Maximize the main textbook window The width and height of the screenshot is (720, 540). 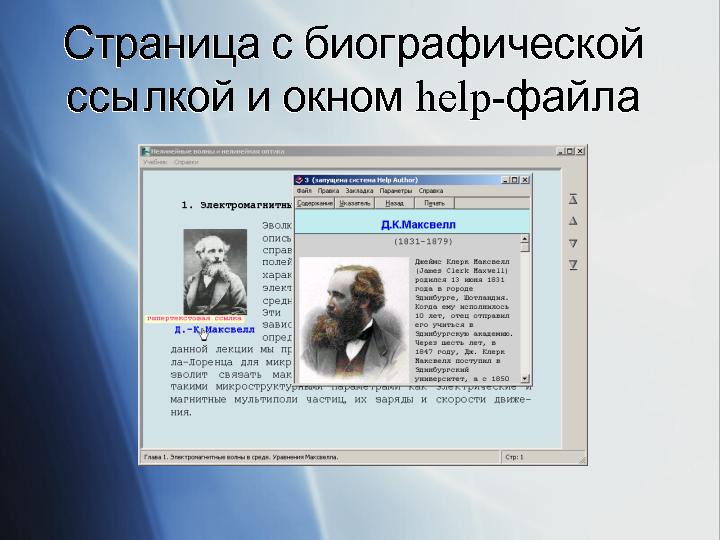[570, 151]
